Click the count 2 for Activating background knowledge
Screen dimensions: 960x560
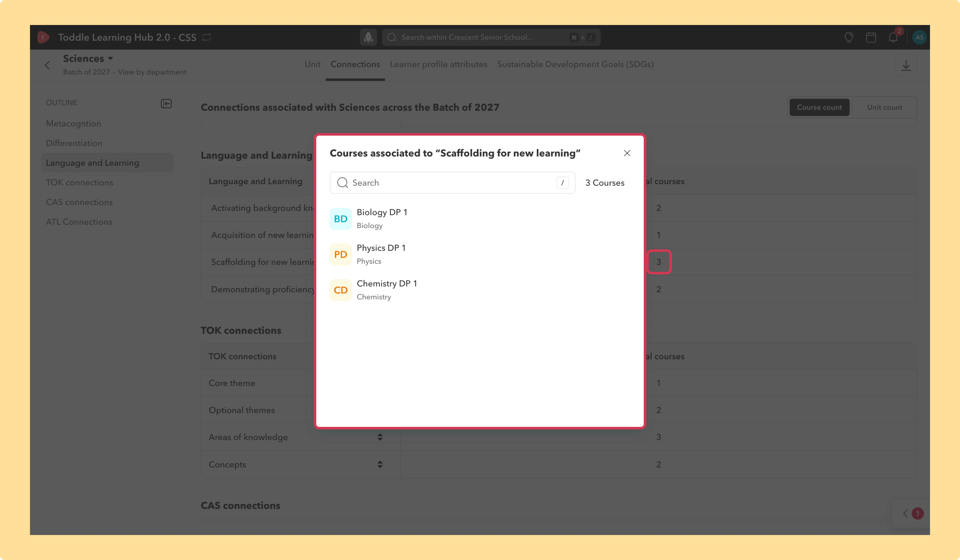coord(658,208)
